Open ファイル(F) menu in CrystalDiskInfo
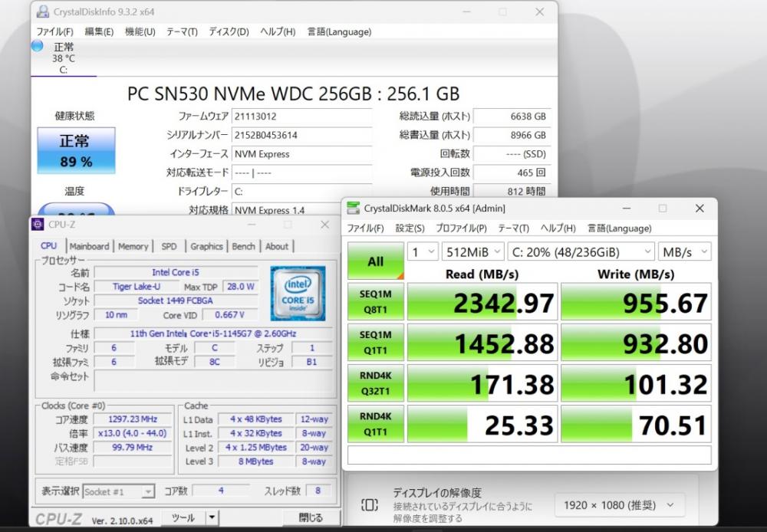This screenshot has width=767, height=532. coord(54,31)
